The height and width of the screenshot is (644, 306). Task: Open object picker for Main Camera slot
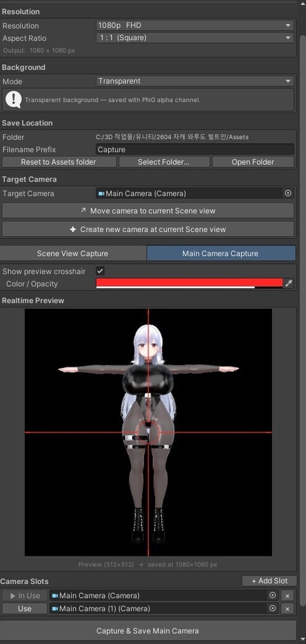pyautogui.click(x=273, y=595)
